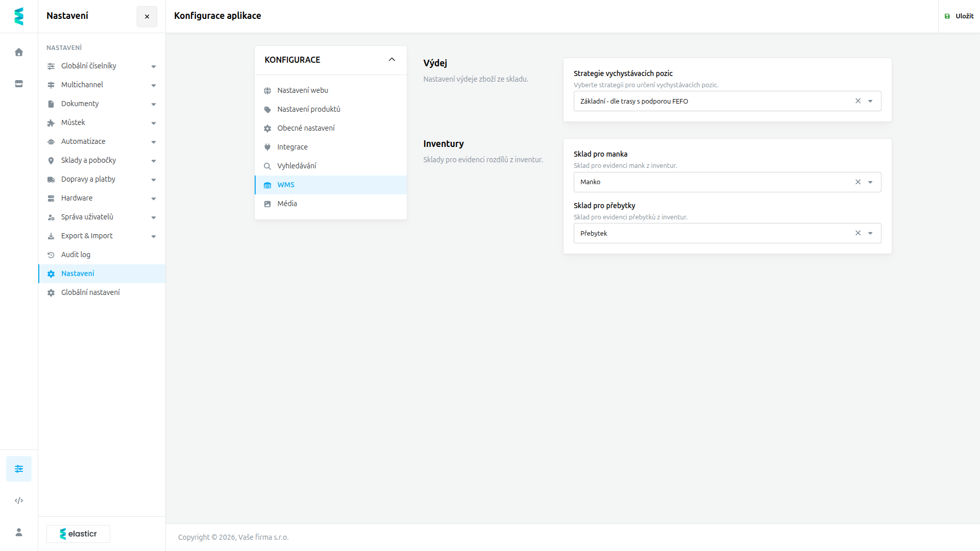
Task: Open Nastavení webu configuration section
Action: tap(331, 90)
